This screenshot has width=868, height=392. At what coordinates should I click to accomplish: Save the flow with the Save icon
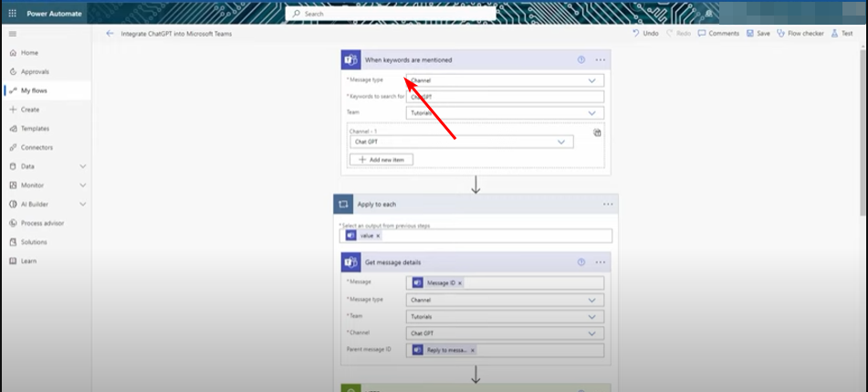pos(750,33)
